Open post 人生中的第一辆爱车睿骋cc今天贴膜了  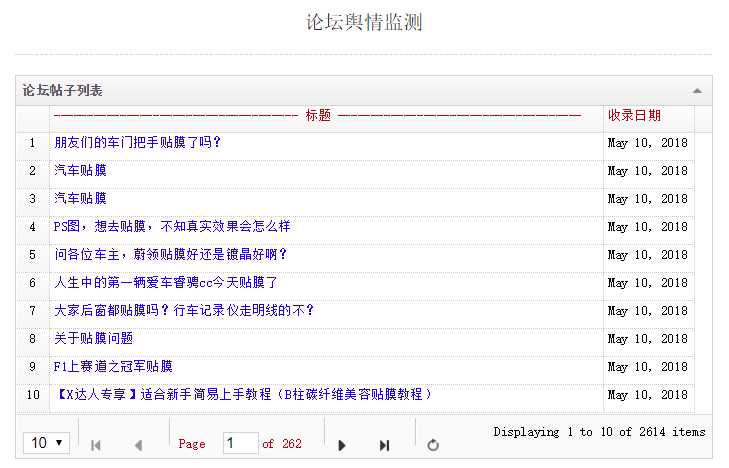[166, 283]
